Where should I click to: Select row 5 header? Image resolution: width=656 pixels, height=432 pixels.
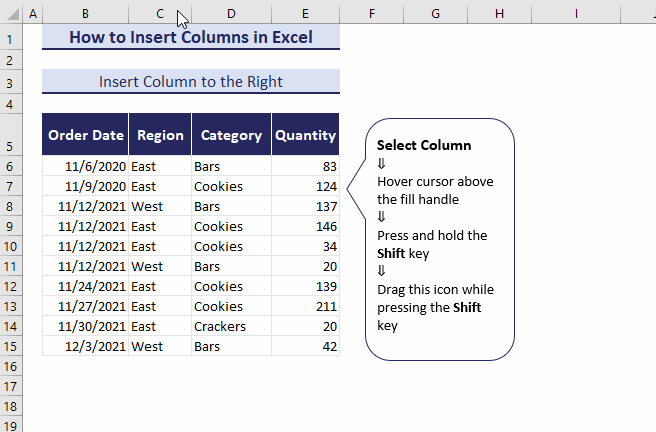coord(11,134)
